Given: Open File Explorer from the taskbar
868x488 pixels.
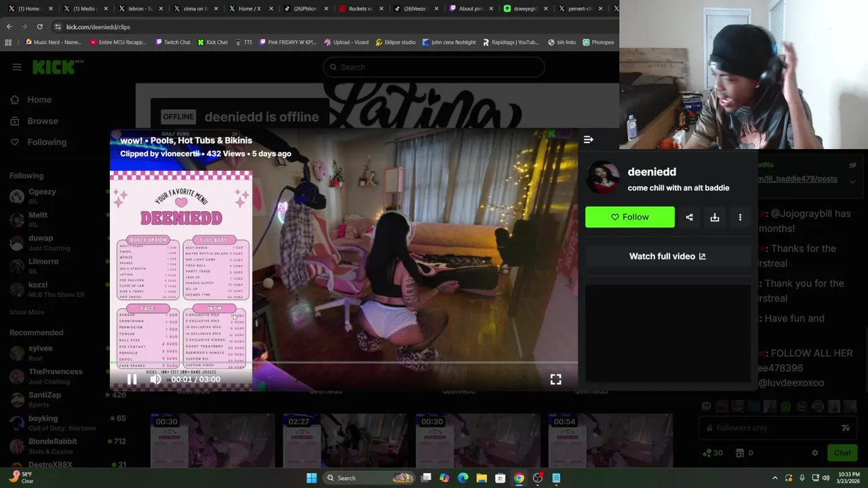Looking at the screenshot, I should tap(481, 478).
